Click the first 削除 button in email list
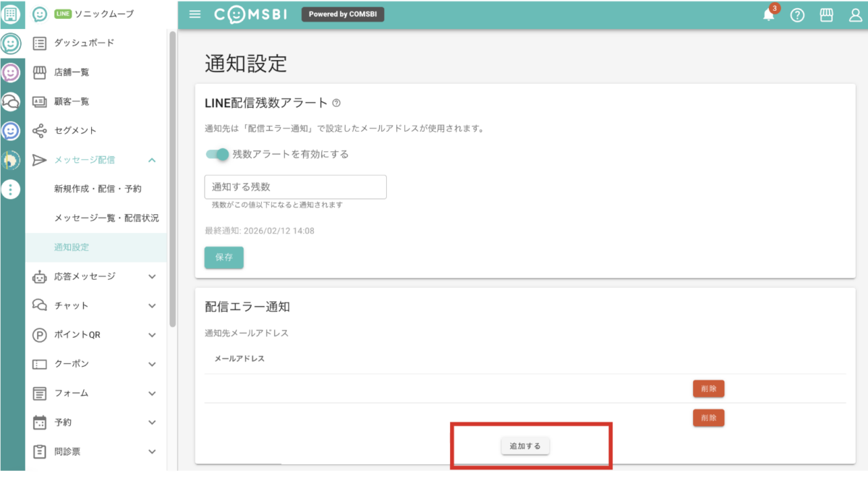Screen dimensions: 868x481 pos(708,388)
